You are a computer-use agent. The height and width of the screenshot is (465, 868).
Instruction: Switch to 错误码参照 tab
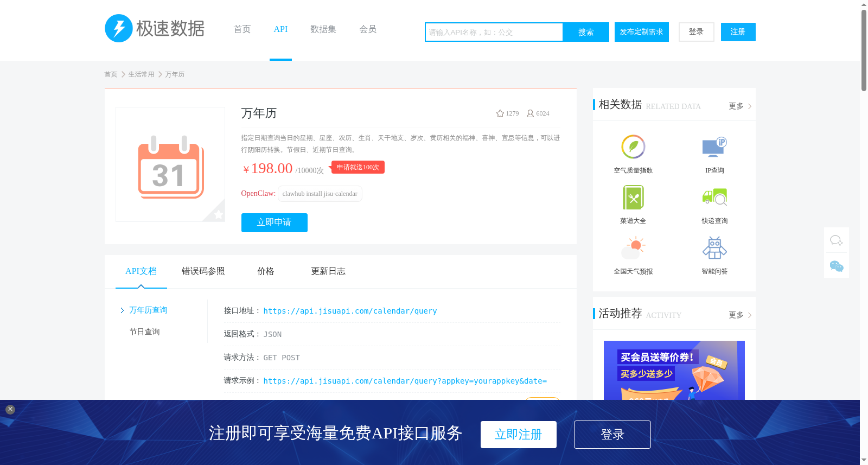pyautogui.click(x=203, y=271)
